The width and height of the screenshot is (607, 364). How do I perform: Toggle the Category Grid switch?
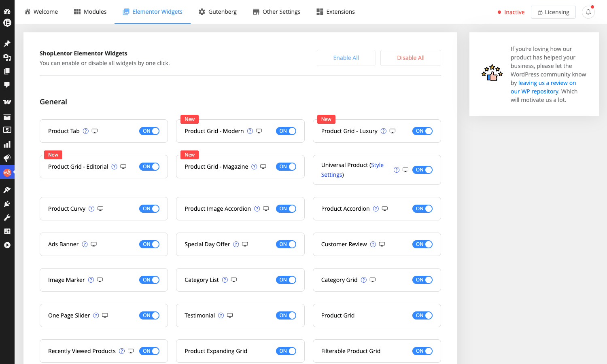(x=422, y=280)
